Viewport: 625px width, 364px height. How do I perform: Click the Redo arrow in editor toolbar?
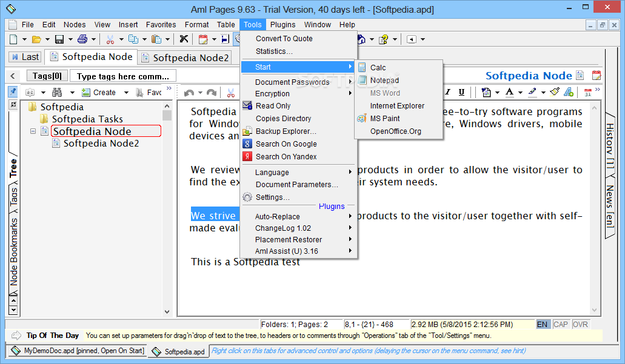212,93
